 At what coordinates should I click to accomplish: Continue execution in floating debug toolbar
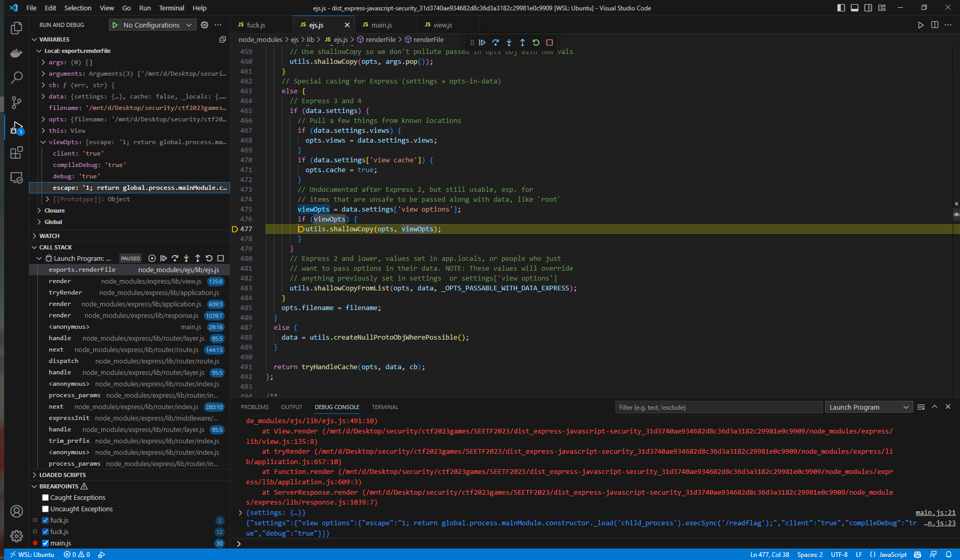(x=482, y=43)
